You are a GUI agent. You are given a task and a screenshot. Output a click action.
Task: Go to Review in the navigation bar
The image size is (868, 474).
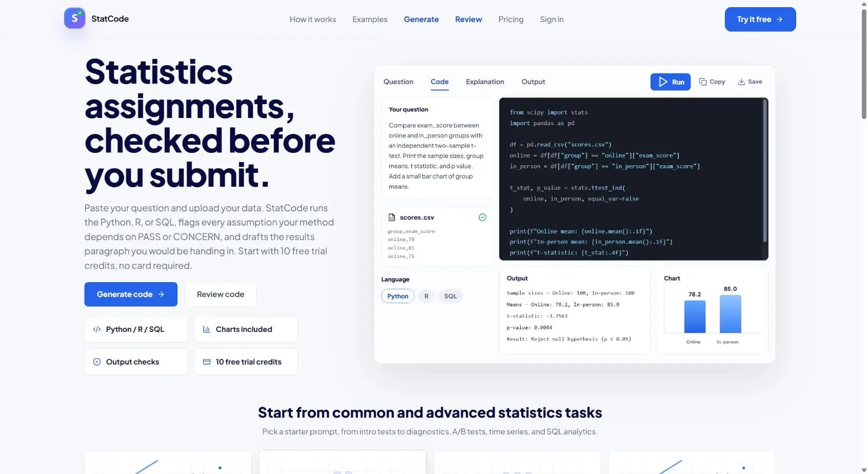click(468, 19)
